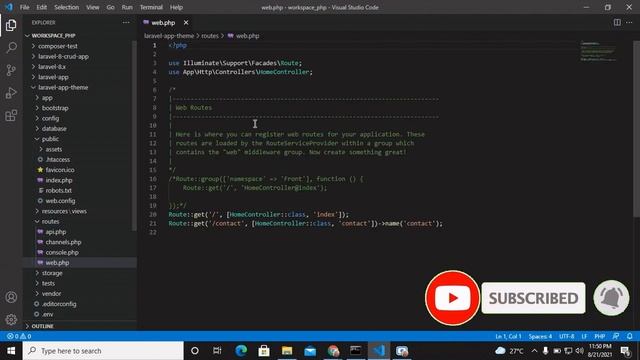640x360 pixels.
Task: Open the Help menu
Action: click(176, 7)
